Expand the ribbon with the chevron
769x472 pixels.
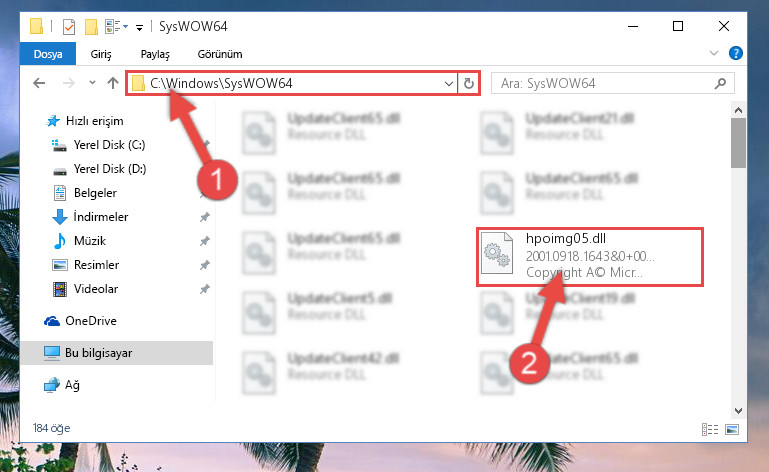pos(714,53)
